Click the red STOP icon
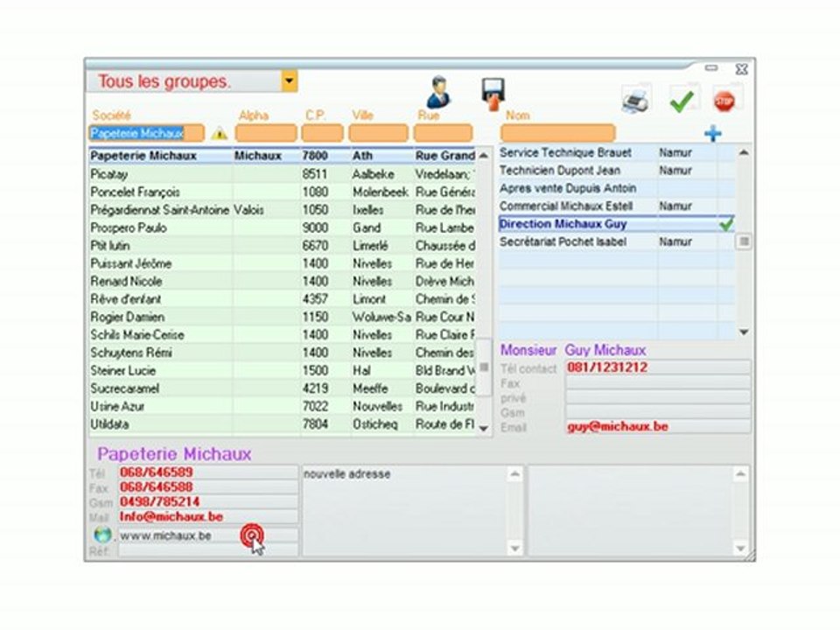 pyautogui.click(x=724, y=101)
